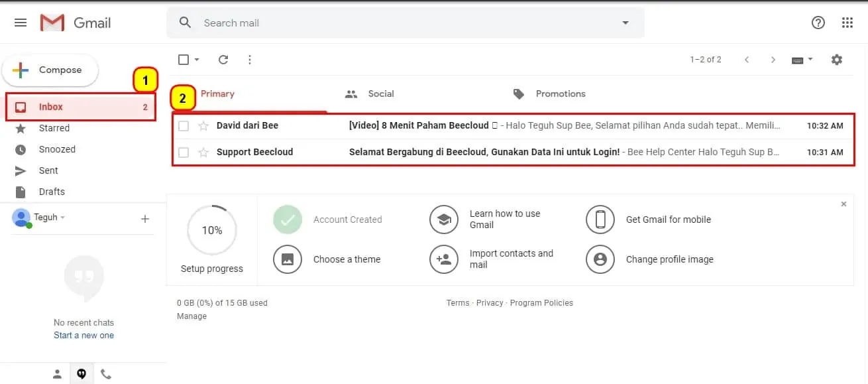Open the Google apps grid
The image size is (868, 384).
[x=847, y=23]
